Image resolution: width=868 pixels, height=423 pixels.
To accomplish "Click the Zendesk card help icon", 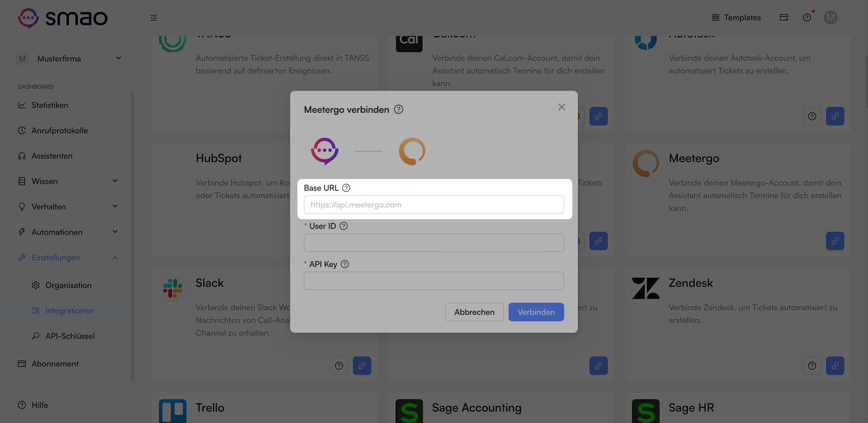I will pyautogui.click(x=812, y=365).
